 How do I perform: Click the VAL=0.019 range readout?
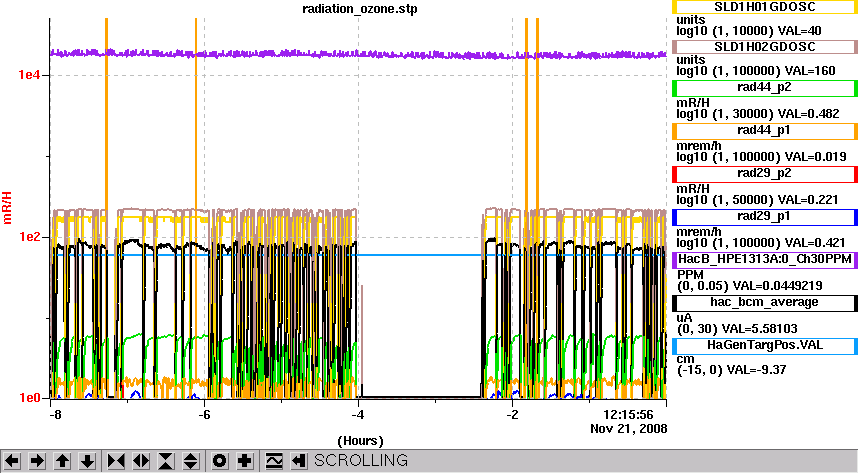pyautogui.click(x=761, y=157)
